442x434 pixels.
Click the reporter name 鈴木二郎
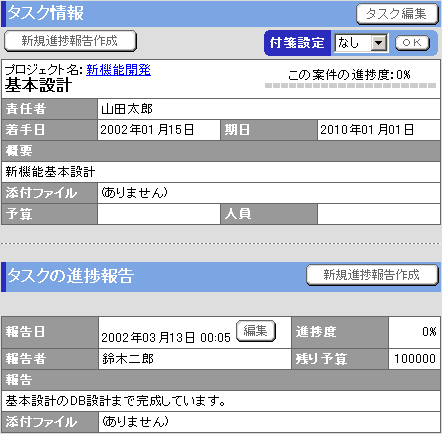(x=128, y=359)
